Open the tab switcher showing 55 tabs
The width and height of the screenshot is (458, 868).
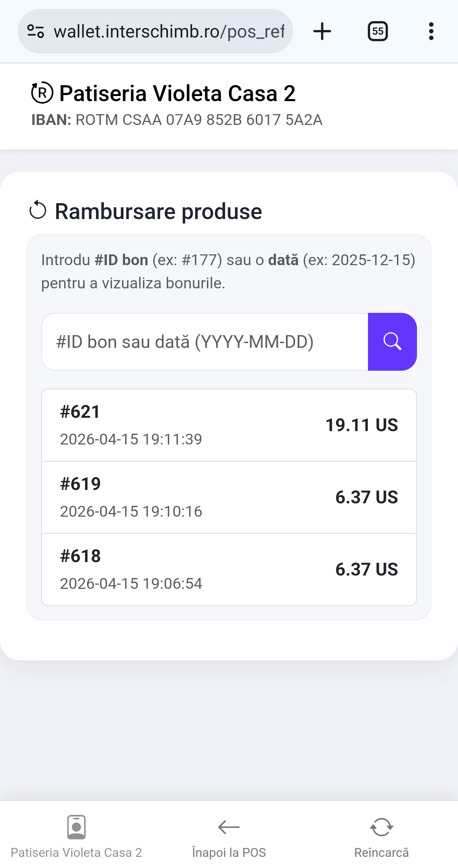[378, 31]
